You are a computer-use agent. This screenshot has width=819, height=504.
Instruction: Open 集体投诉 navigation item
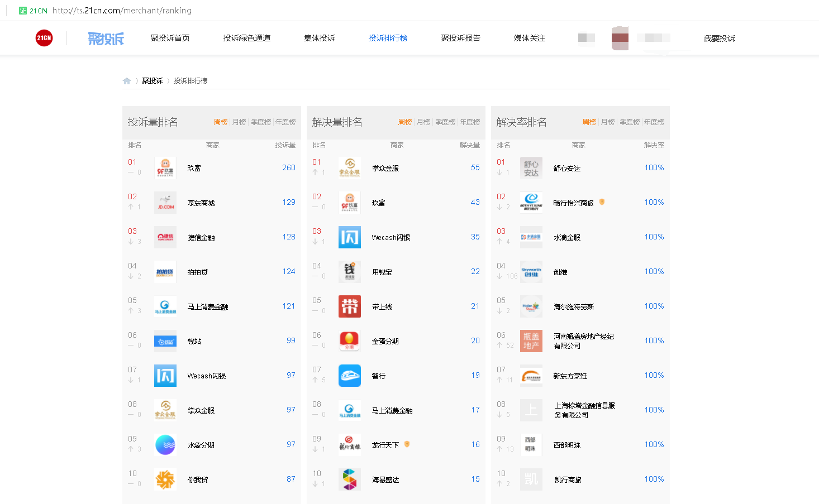coord(320,38)
